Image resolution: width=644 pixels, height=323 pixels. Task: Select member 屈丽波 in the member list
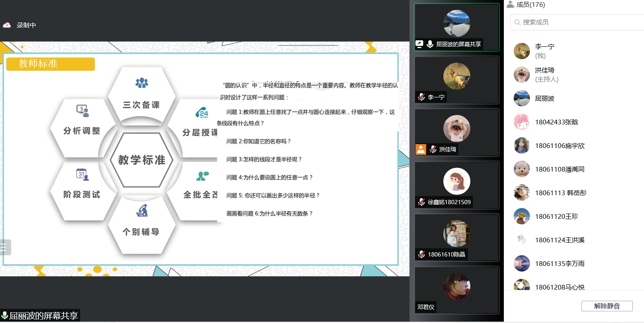click(545, 98)
